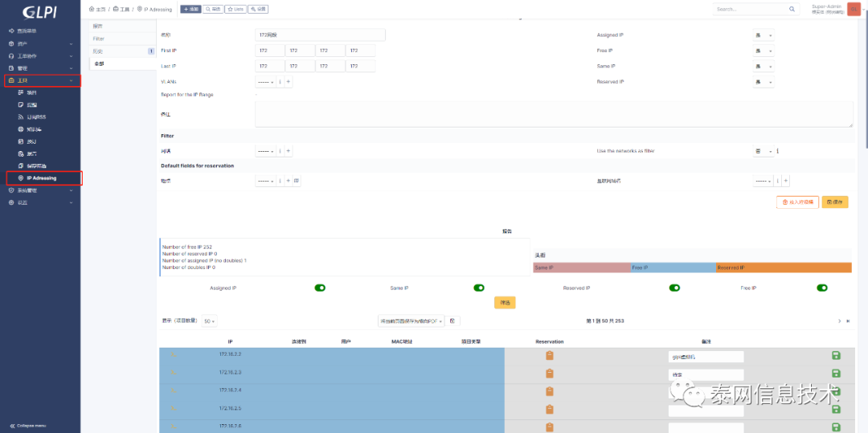
Task: Click the Reserved IP legend color bar
Action: tap(784, 268)
